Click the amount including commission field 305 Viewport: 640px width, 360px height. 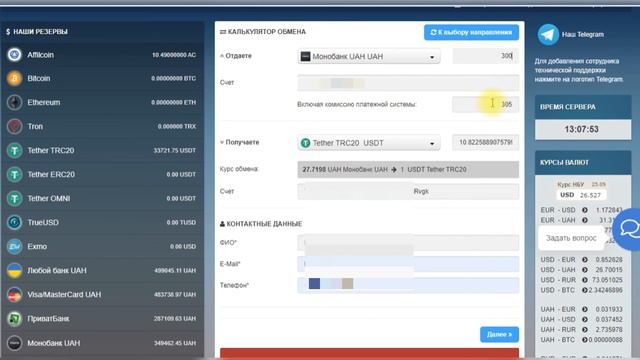485,104
